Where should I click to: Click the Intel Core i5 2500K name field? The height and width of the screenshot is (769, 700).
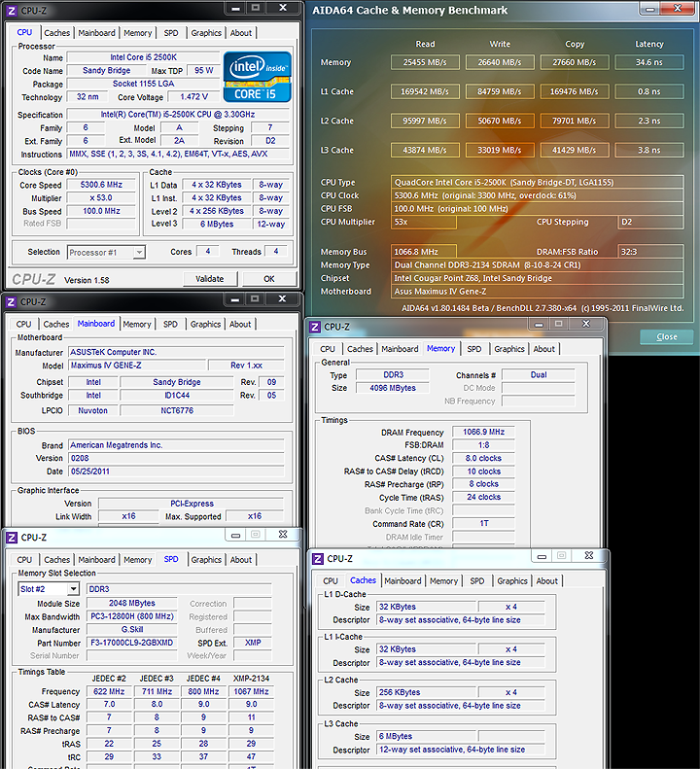pyautogui.click(x=143, y=57)
